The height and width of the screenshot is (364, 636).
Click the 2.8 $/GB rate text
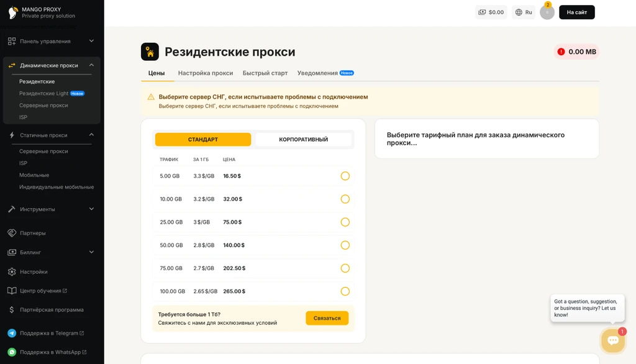tap(204, 245)
